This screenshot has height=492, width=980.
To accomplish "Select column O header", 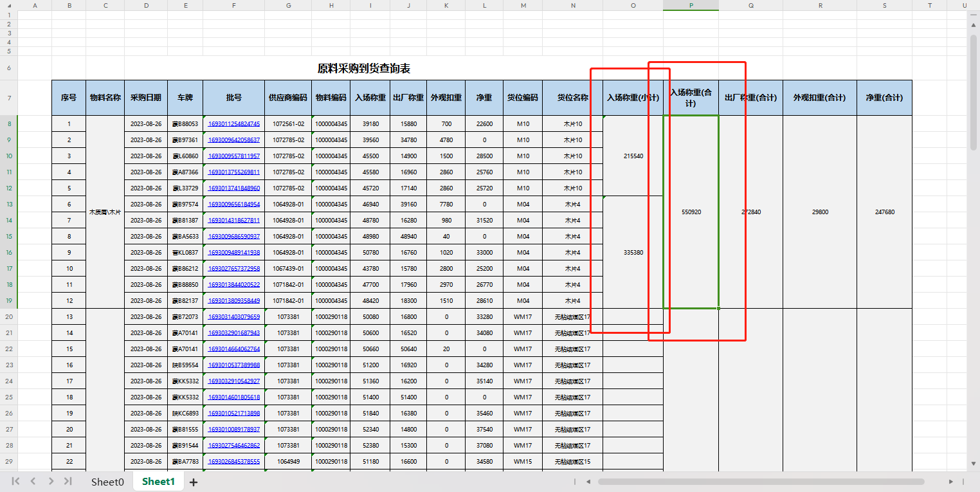I will 633,5.
